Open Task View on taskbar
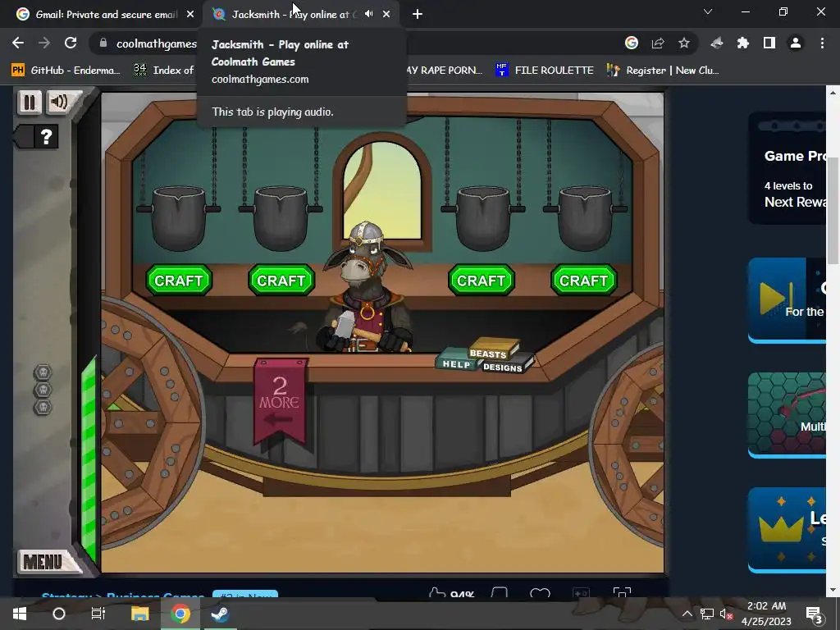The height and width of the screenshot is (630, 840). click(98, 614)
